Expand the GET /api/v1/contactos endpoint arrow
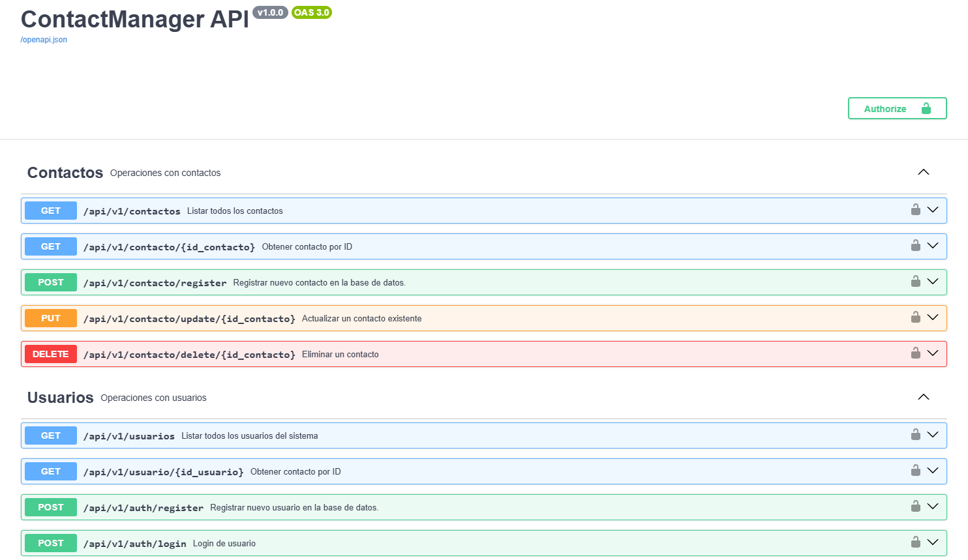 [x=933, y=210]
